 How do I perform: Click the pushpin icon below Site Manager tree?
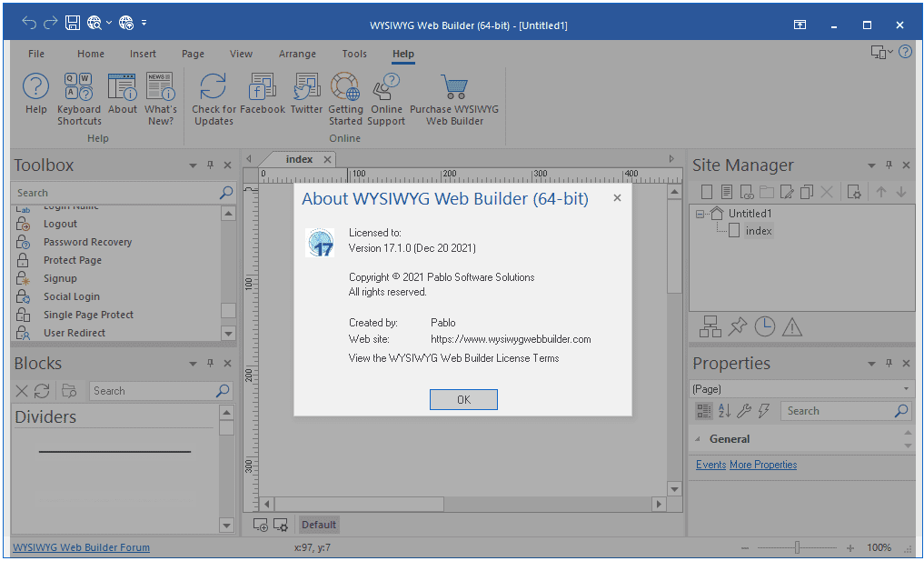click(x=737, y=326)
